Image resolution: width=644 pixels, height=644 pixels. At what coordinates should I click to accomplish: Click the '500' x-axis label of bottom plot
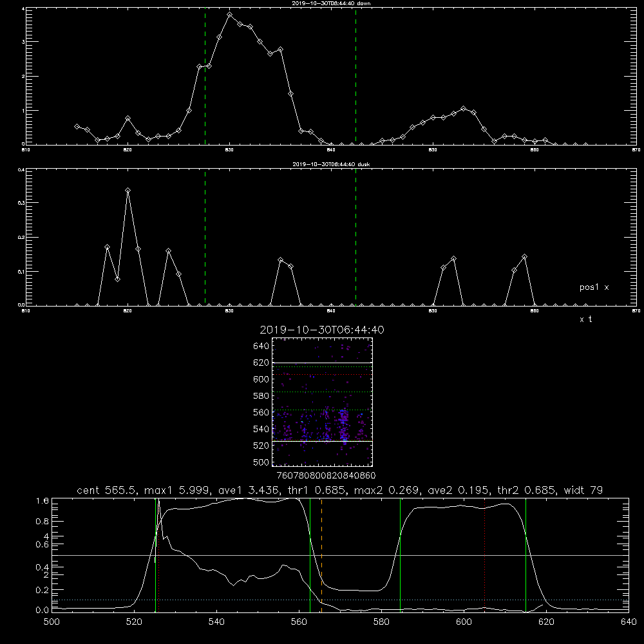(x=52, y=622)
